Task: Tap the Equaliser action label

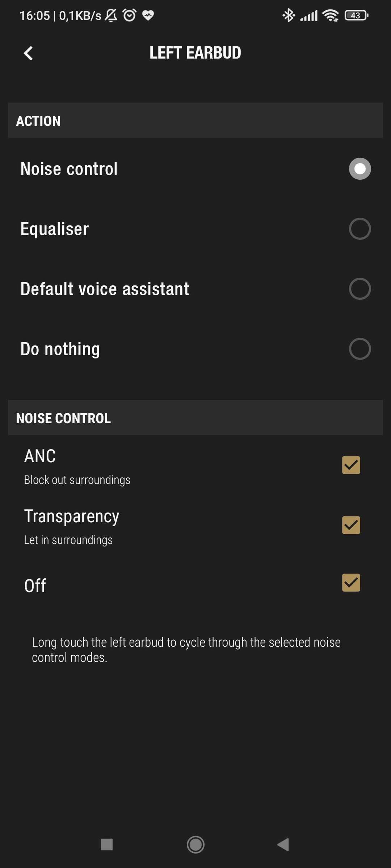Action: (55, 229)
